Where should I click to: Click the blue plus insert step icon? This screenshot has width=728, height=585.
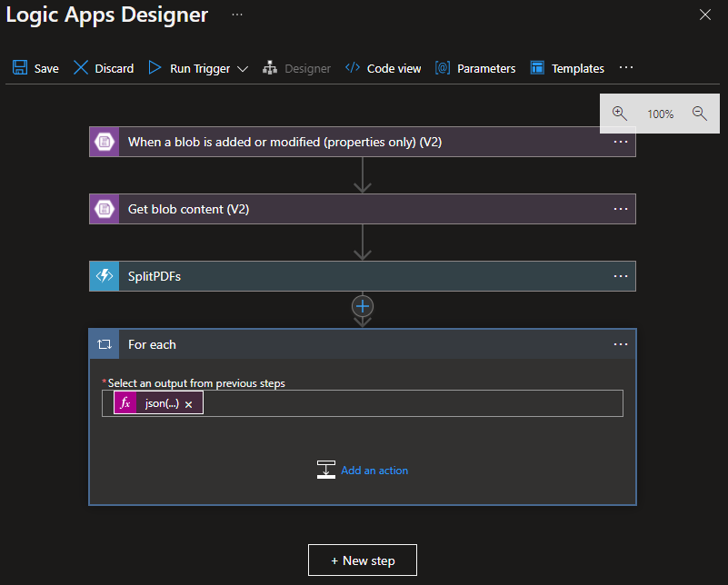(363, 306)
